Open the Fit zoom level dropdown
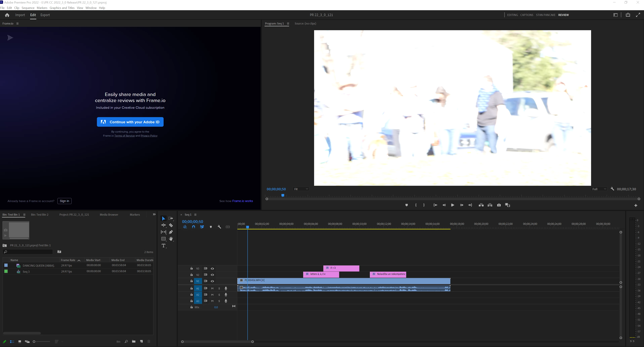The height and width of the screenshot is (347, 644). point(301,189)
